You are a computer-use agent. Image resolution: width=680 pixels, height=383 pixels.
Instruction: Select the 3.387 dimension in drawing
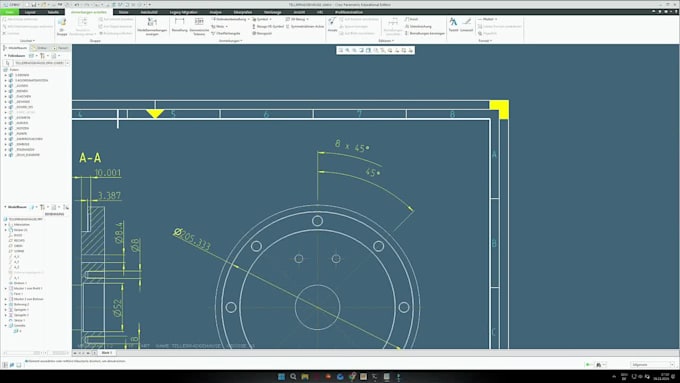click(109, 196)
